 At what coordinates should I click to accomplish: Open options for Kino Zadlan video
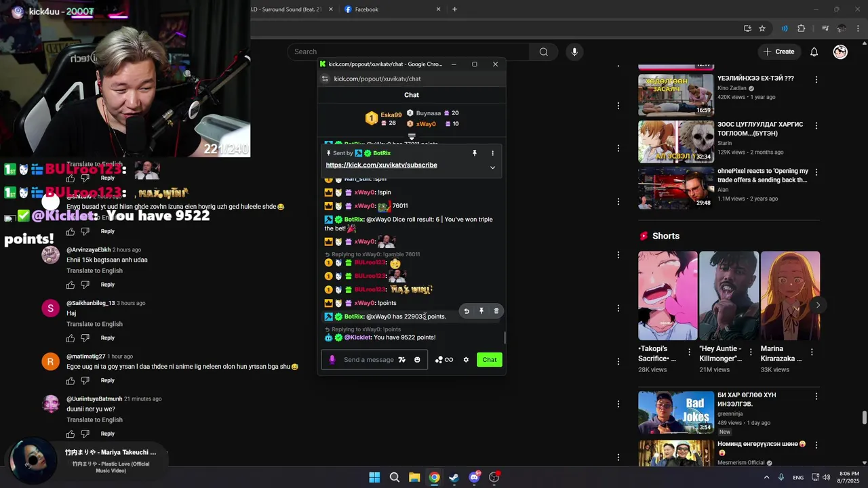[x=816, y=79]
